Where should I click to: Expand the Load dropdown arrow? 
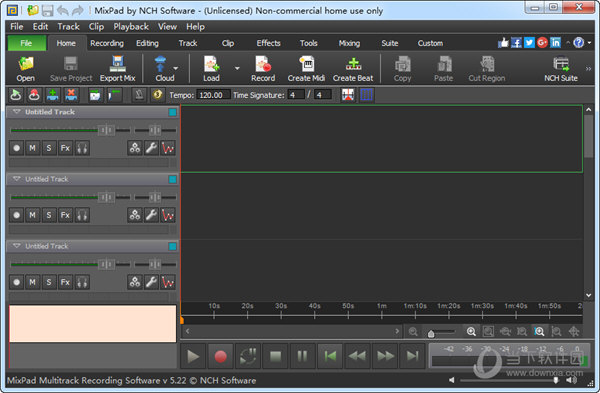point(237,68)
